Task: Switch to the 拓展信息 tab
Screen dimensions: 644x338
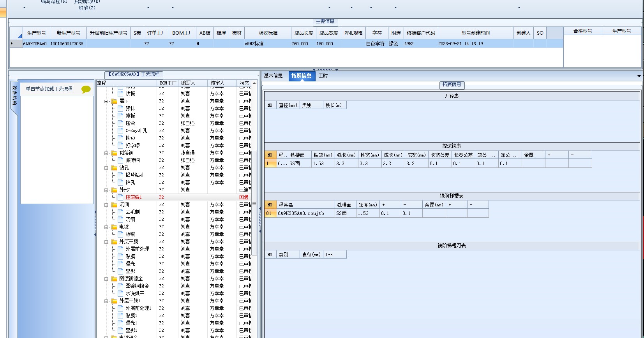Action: (x=302, y=76)
